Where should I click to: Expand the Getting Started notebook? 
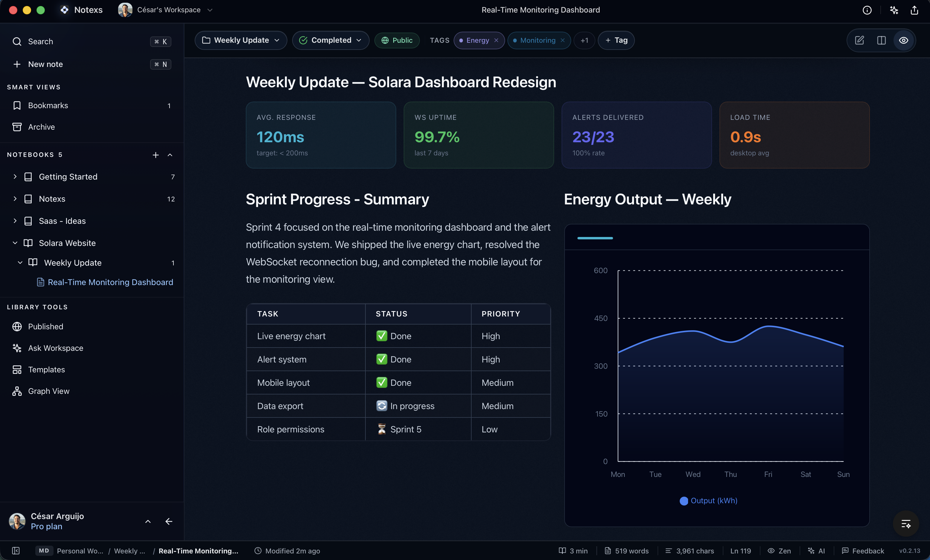coord(15,177)
